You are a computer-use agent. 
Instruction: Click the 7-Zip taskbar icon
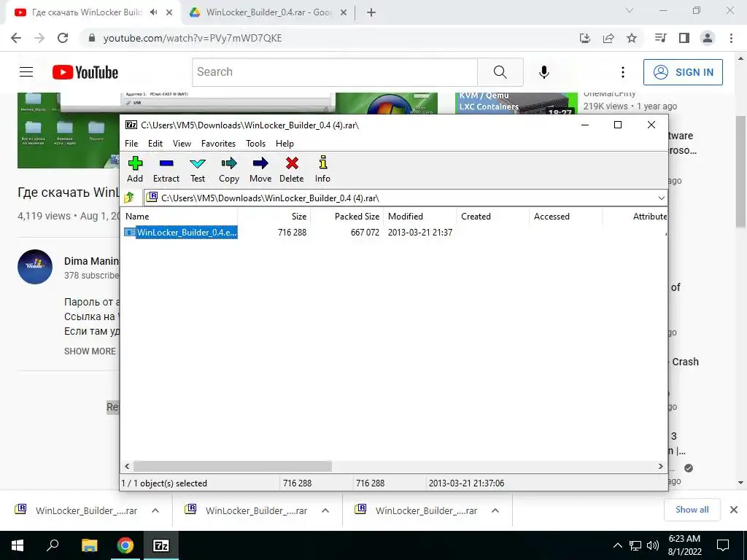coord(160,545)
